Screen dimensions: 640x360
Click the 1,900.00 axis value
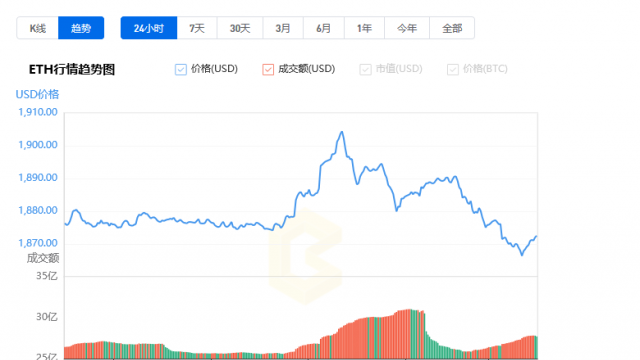click(38, 145)
